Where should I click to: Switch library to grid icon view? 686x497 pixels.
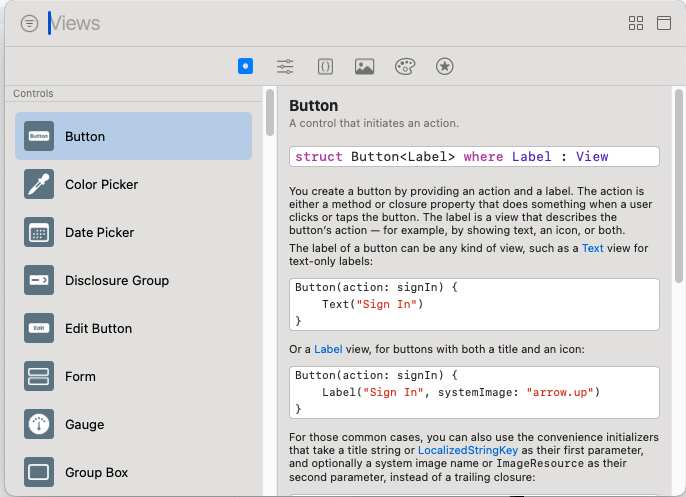click(636, 23)
